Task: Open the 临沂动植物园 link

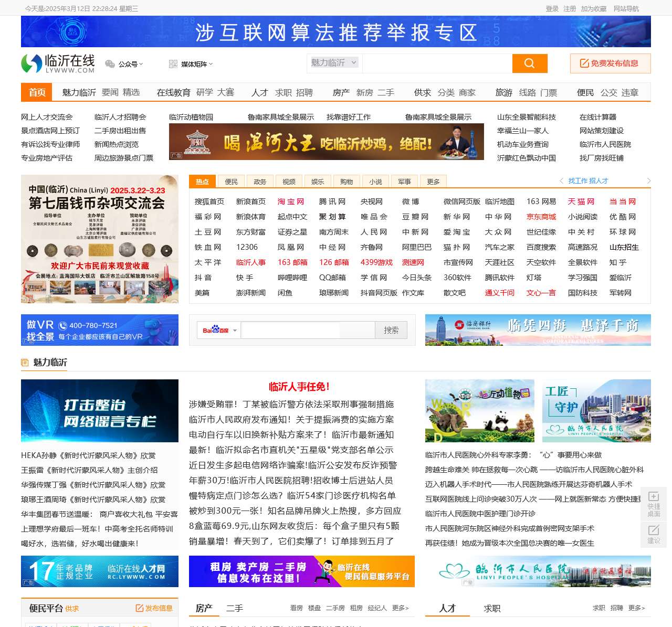Action: click(191, 117)
